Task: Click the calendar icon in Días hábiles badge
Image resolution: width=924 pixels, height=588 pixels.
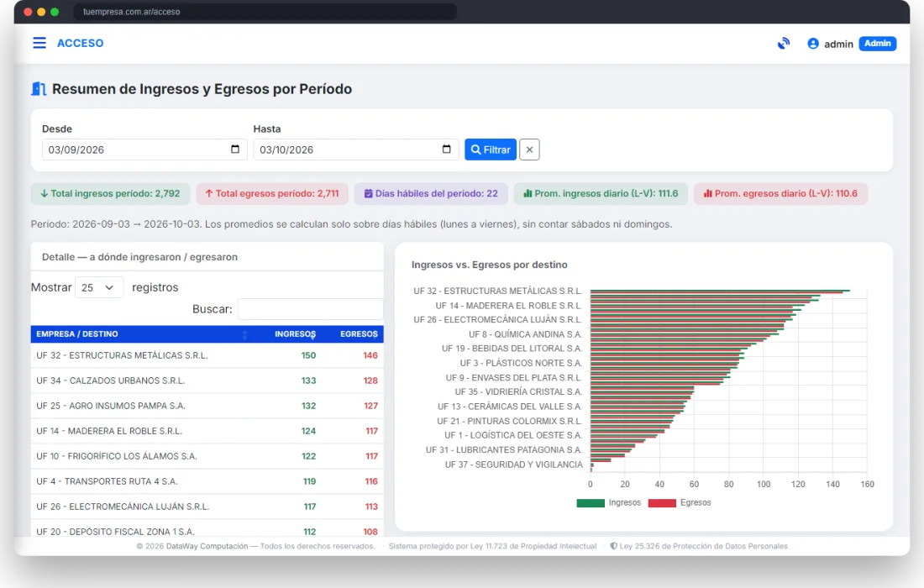Action: tap(368, 193)
